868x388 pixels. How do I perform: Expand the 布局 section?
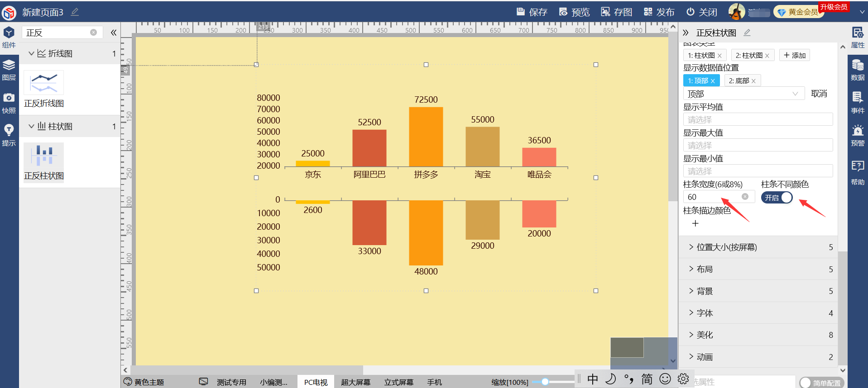tap(758, 269)
